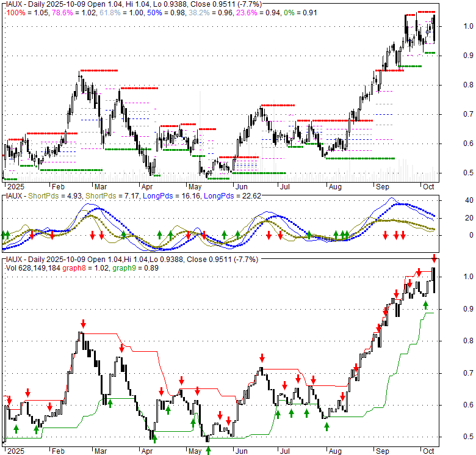The width and height of the screenshot is (476, 455).
Task: Click the top chart's IAUX Daily title line
Action: click(134, 4)
